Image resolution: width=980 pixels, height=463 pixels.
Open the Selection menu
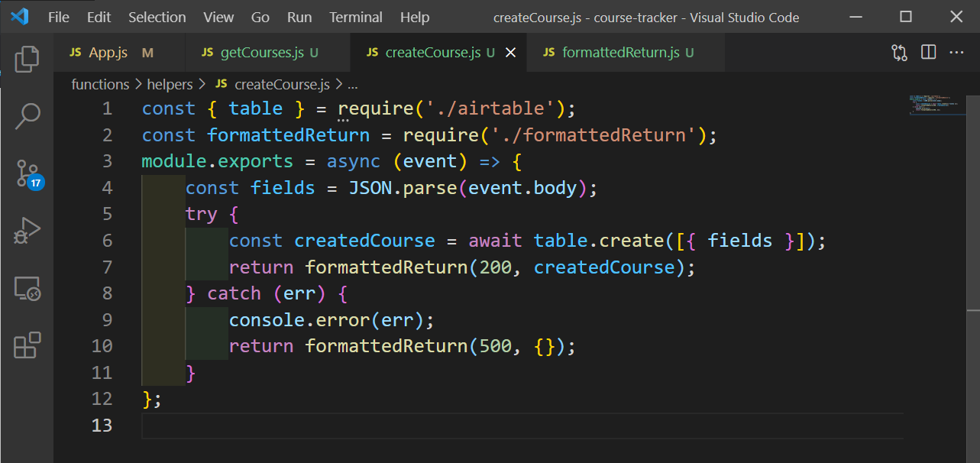157,17
